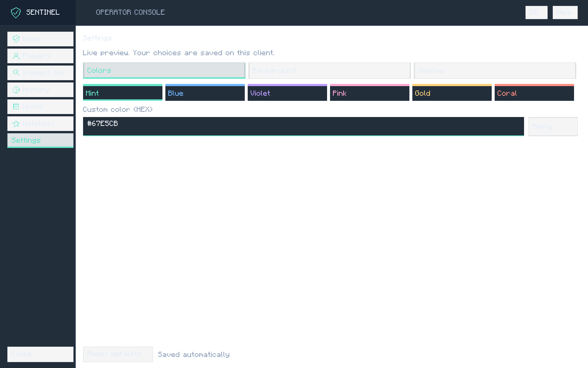Screen dimensions: 588x368
Task: Choose the Blue color preset
Action: tap(205, 92)
